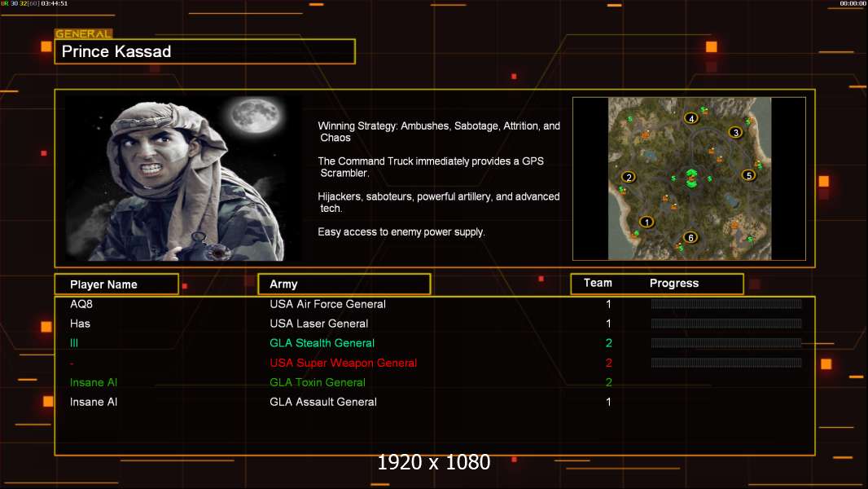Click start position marker 2 on the map
The image size is (868, 489).
click(629, 177)
